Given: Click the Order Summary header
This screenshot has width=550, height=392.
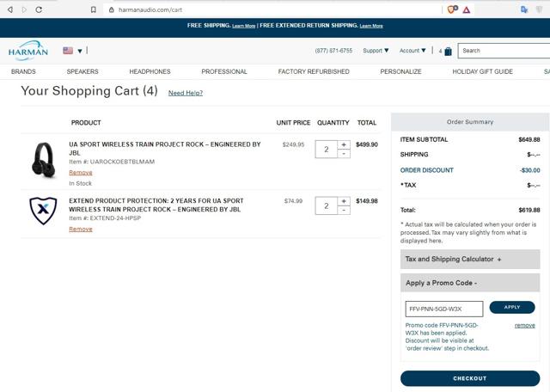Looking at the screenshot, I should tap(470, 122).
